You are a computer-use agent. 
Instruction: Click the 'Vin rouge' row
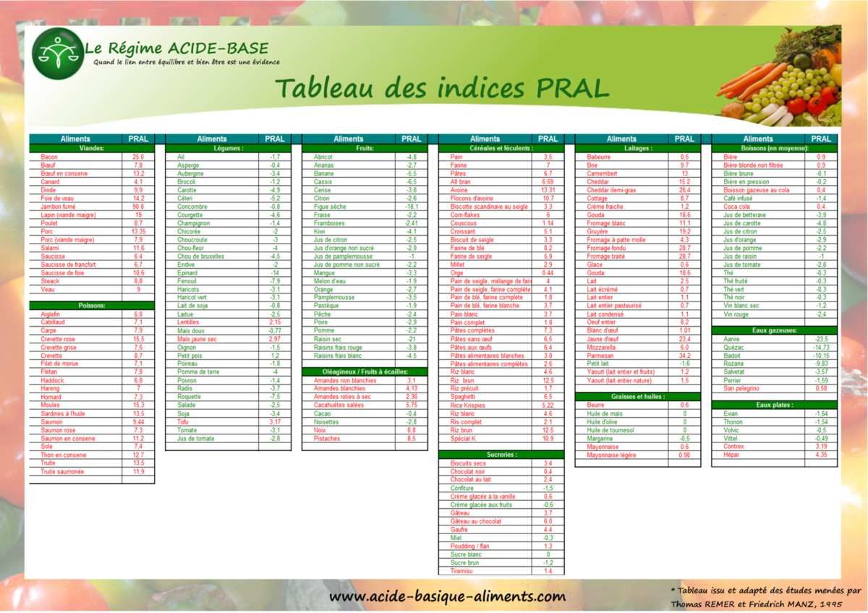pyautogui.click(x=775, y=314)
